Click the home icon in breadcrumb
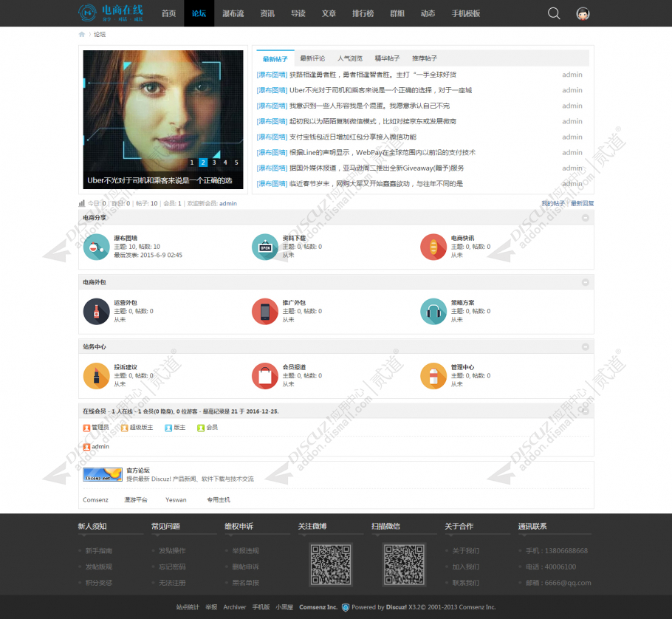 pos(82,35)
